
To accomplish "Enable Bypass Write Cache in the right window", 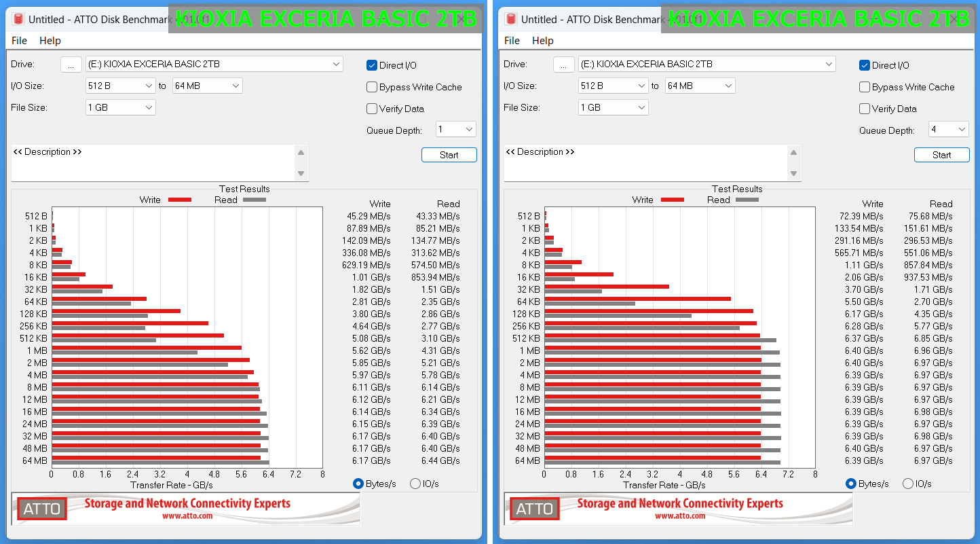I will point(865,88).
